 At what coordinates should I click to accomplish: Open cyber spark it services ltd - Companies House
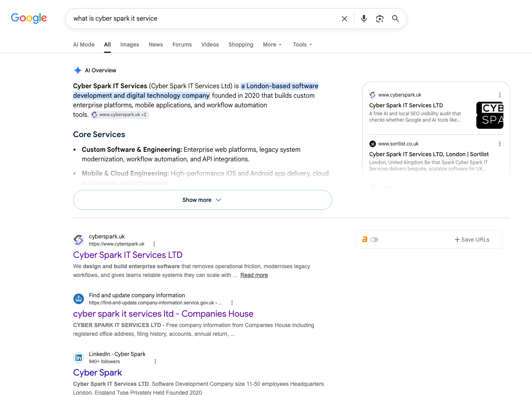pyautogui.click(x=163, y=314)
